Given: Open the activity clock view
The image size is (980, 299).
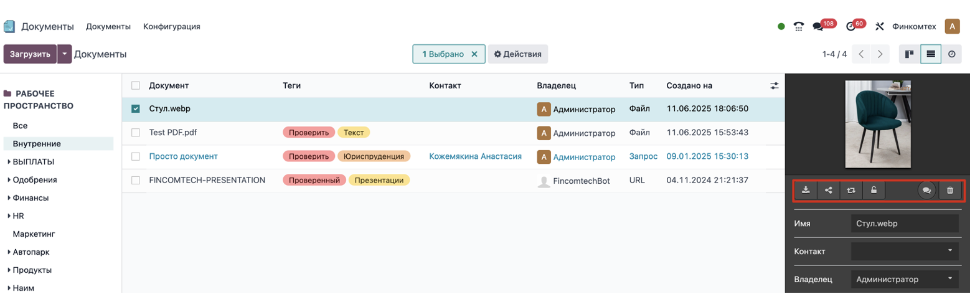Looking at the screenshot, I should click(x=951, y=54).
